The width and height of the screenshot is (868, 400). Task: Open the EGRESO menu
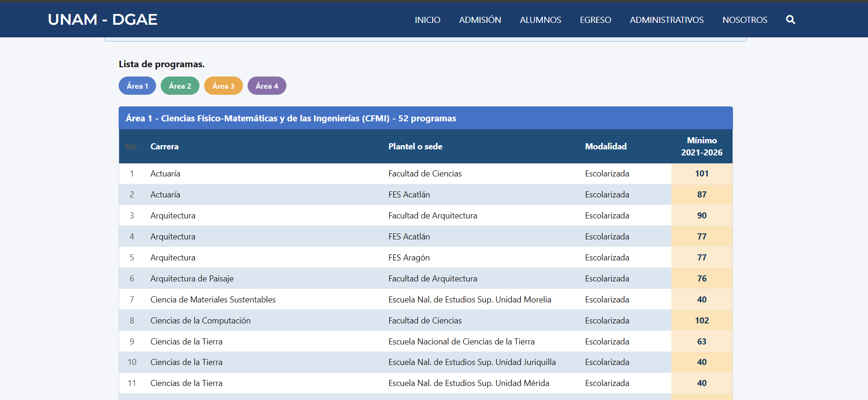click(x=595, y=20)
